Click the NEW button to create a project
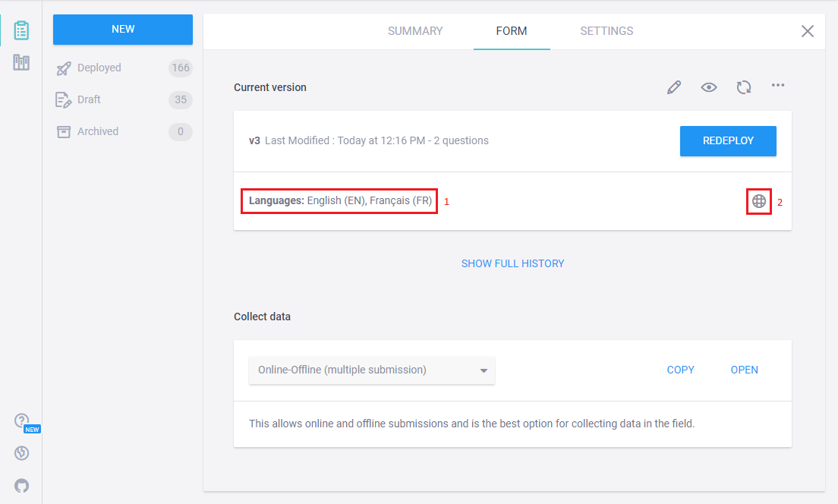Viewport: 838px width, 504px height. point(122,29)
